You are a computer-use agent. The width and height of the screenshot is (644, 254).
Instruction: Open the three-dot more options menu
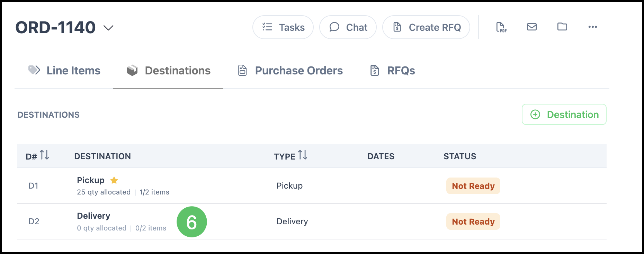593,27
